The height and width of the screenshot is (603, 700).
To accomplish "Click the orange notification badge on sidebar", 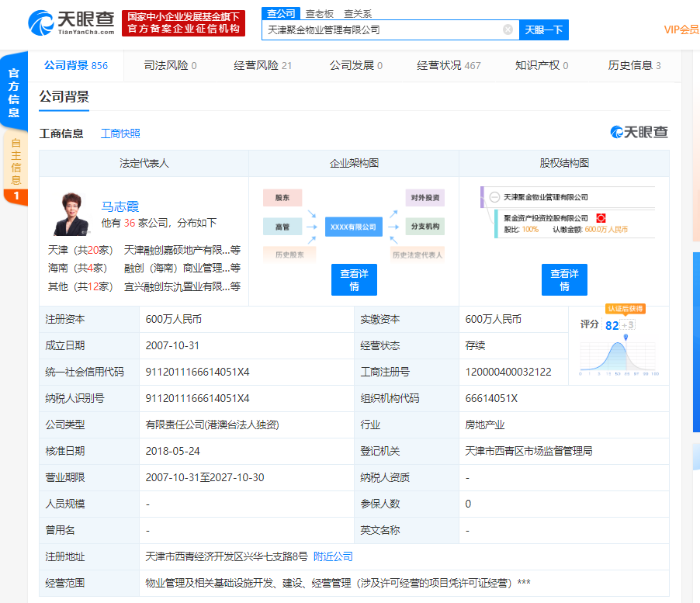I will pyautogui.click(x=16, y=196).
